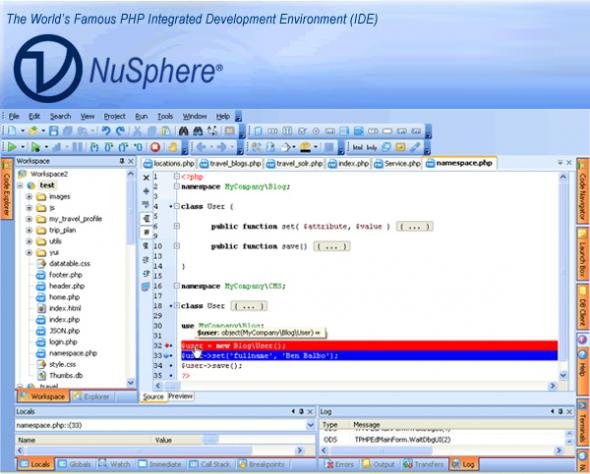Toggle the Log panel pin
Screen dimensions: 590x474
560,412
